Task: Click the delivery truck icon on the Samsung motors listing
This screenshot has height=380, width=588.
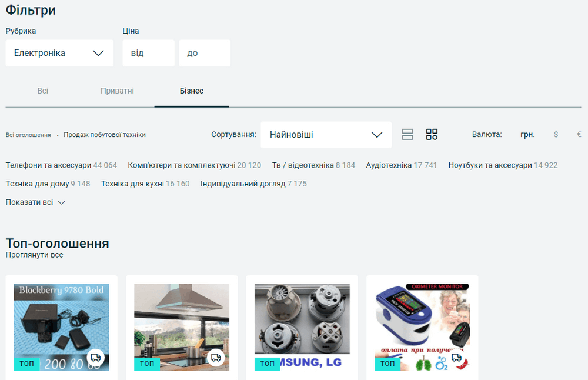Action: coord(336,357)
